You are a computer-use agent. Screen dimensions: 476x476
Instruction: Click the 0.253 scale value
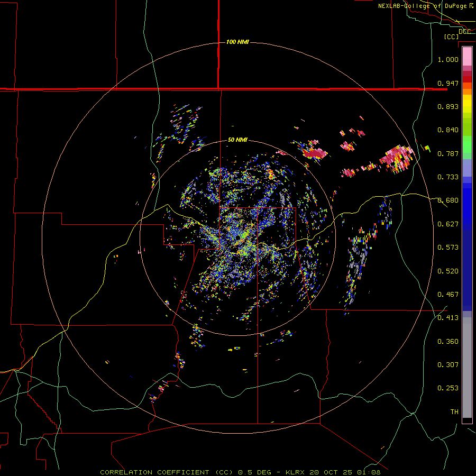pyautogui.click(x=448, y=388)
